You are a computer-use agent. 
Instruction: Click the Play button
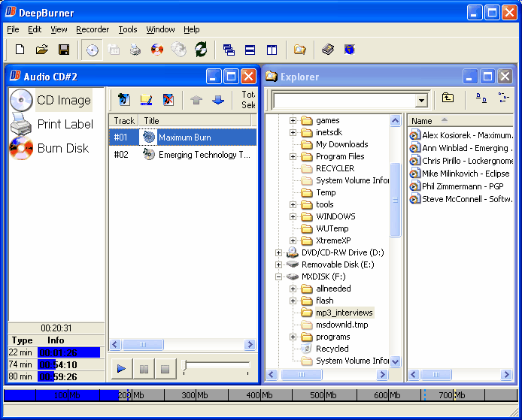click(122, 368)
